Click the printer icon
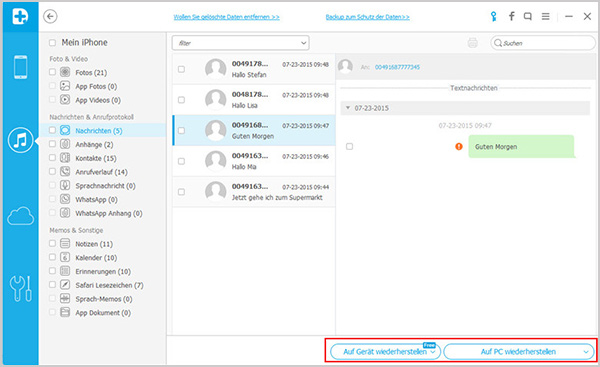This screenshot has height=367, width=600. coord(473,43)
